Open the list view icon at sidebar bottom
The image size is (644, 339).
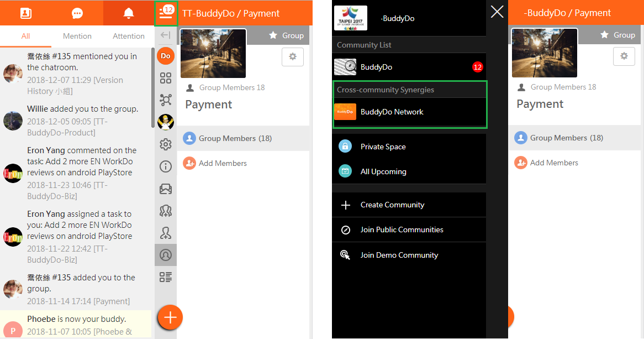tap(166, 277)
